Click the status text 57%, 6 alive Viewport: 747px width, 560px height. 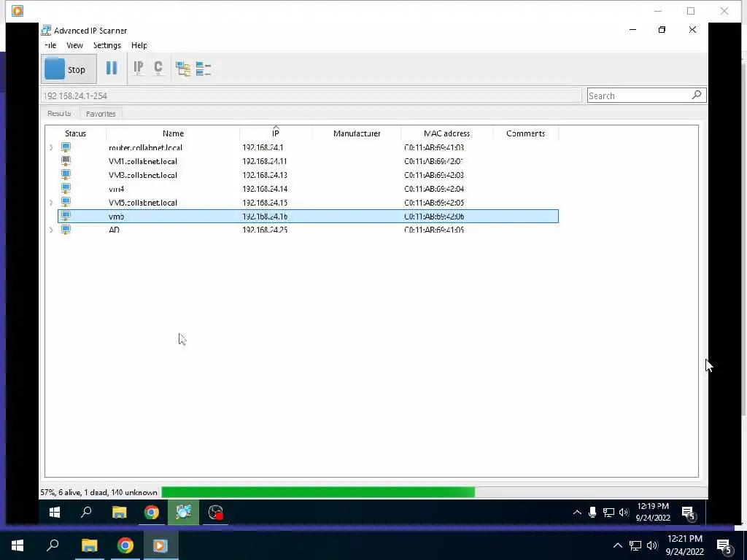tap(98, 492)
